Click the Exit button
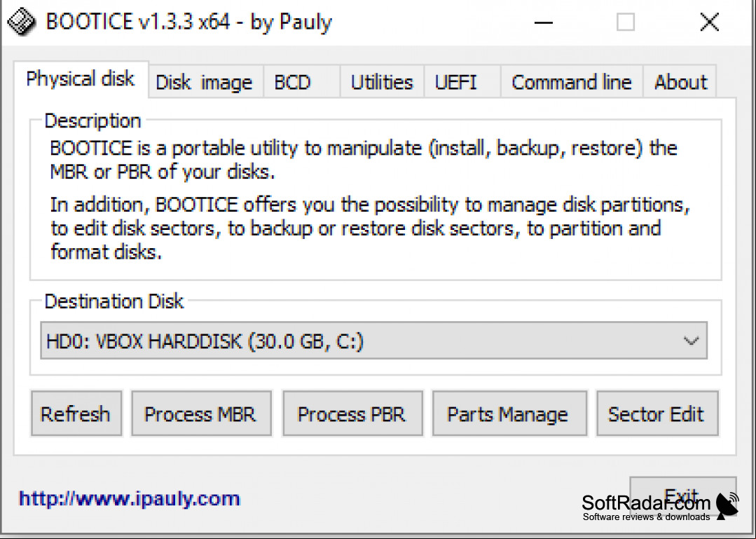The image size is (756, 539). 682,496
